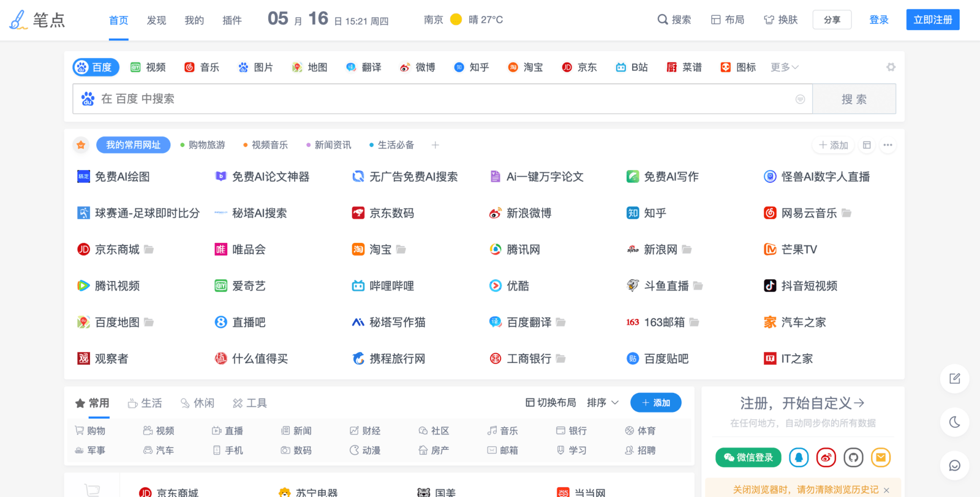The image size is (980, 497).
Task: Switch to 视频音乐 bookmark tab
Action: pyautogui.click(x=266, y=145)
